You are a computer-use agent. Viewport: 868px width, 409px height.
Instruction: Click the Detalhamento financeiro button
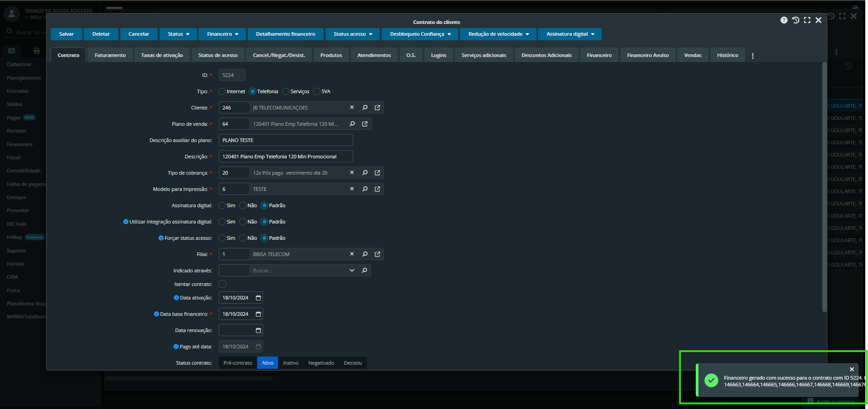pyautogui.click(x=285, y=34)
